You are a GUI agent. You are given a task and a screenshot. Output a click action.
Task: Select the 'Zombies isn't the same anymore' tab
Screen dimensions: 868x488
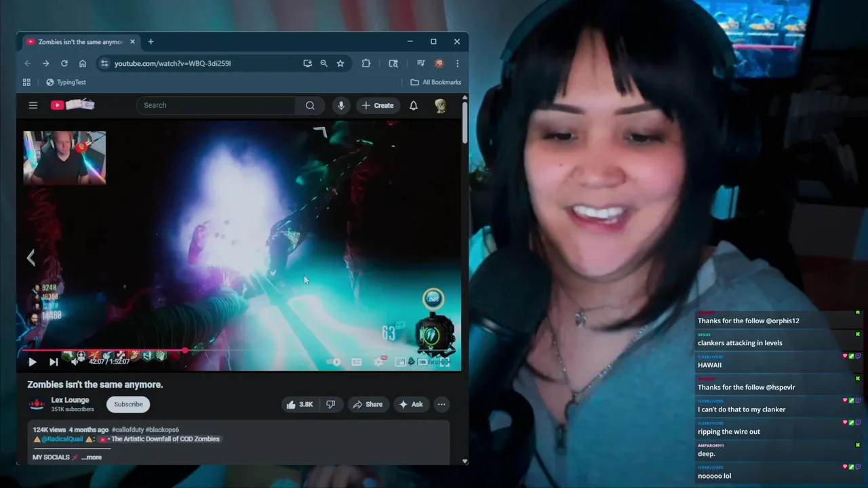coord(80,41)
